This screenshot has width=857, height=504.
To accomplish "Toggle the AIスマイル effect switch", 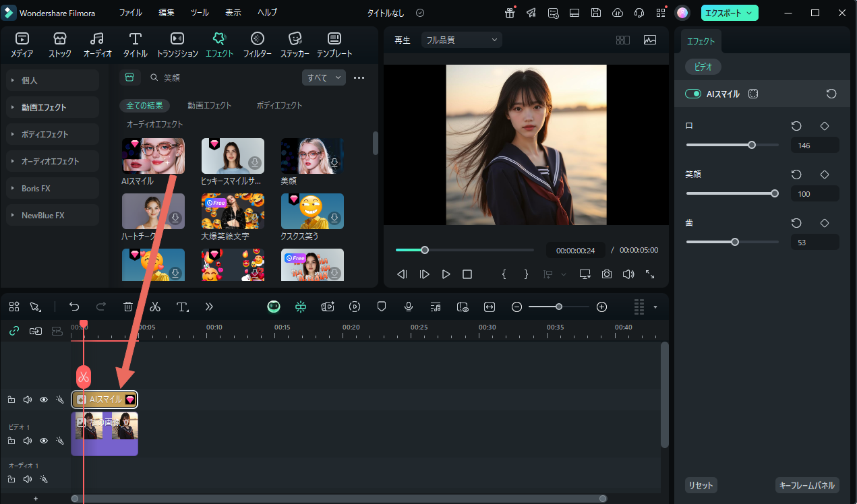I will click(693, 94).
